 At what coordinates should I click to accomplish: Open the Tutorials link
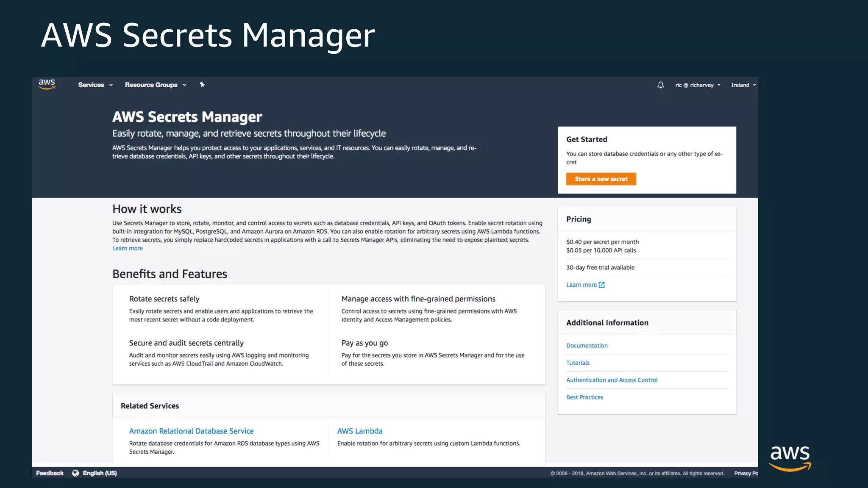pyautogui.click(x=578, y=363)
